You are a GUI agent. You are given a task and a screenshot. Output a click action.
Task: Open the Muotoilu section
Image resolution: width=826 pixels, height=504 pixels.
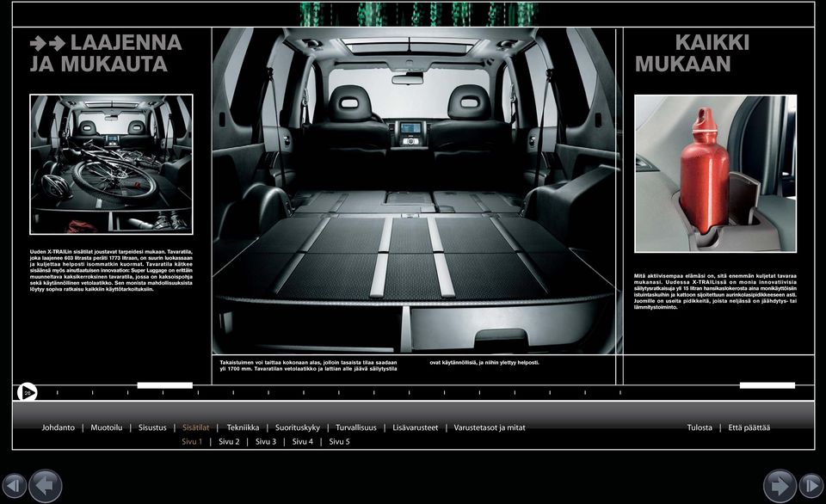click(x=107, y=427)
